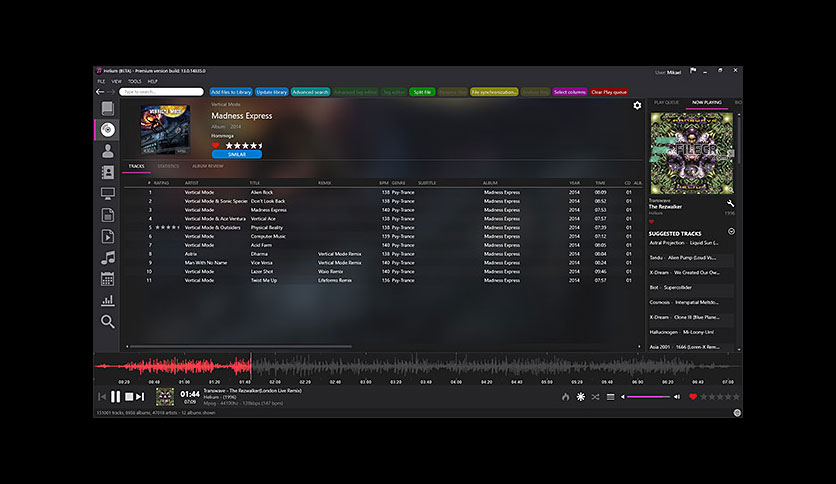The height and width of the screenshot is (484, 836).
Task: Click the SIMILAR button under album rating
Action: [x=237, y=155]
